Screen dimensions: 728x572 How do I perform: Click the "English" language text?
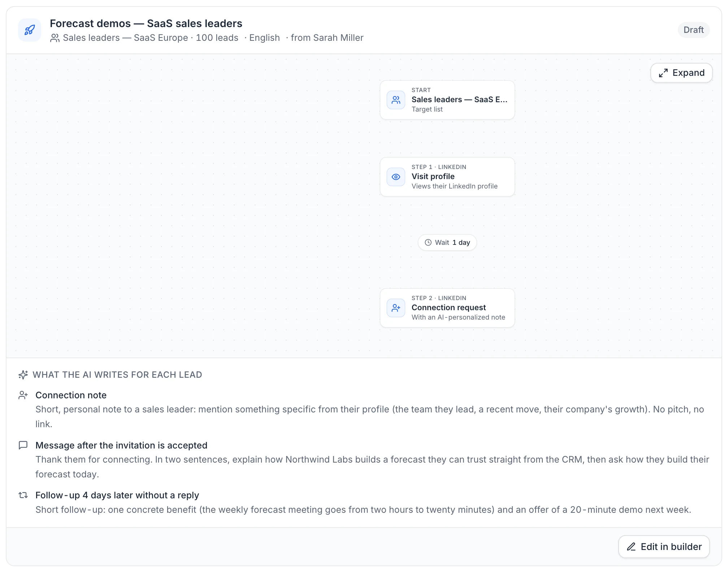[264, 38]
